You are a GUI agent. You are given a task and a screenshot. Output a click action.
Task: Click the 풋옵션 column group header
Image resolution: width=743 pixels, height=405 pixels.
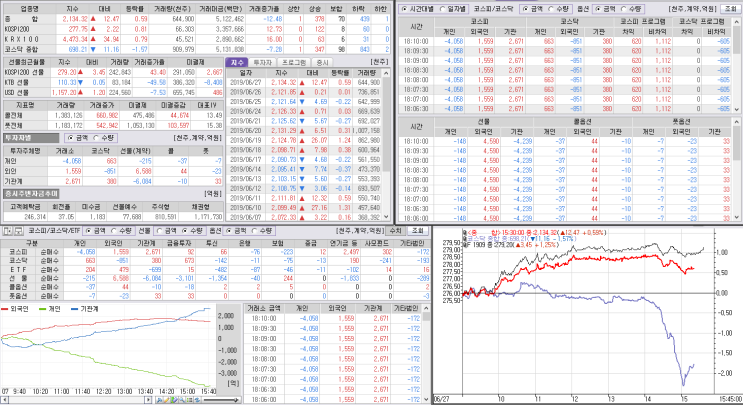[x=683, y=122]
